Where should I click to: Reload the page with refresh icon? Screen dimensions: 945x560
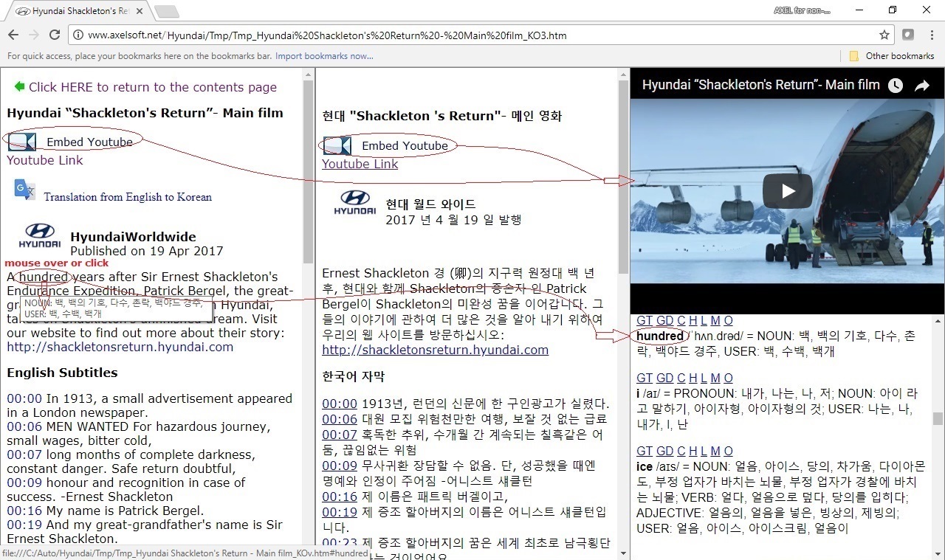pyautogui.click(x=55, y=35)
